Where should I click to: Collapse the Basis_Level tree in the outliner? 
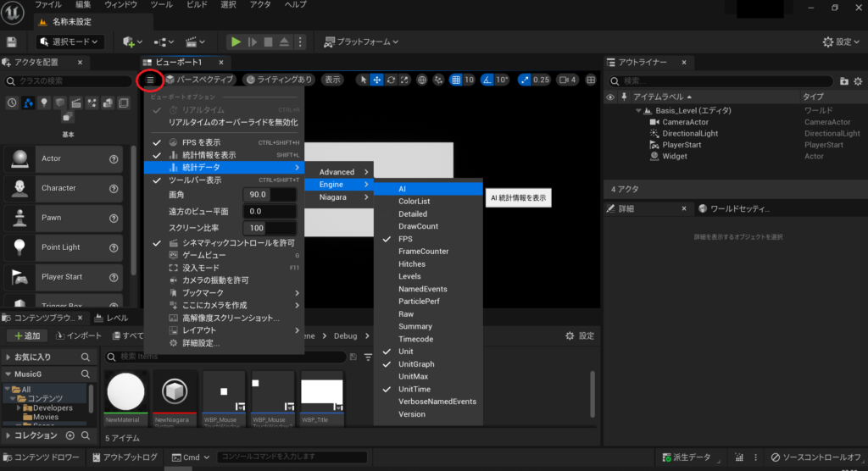click(638, 111)
